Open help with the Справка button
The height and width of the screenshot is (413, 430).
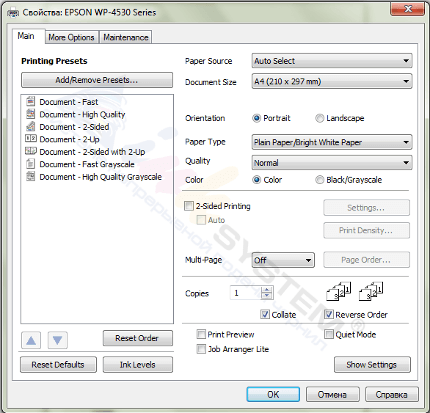pos(391,394)
